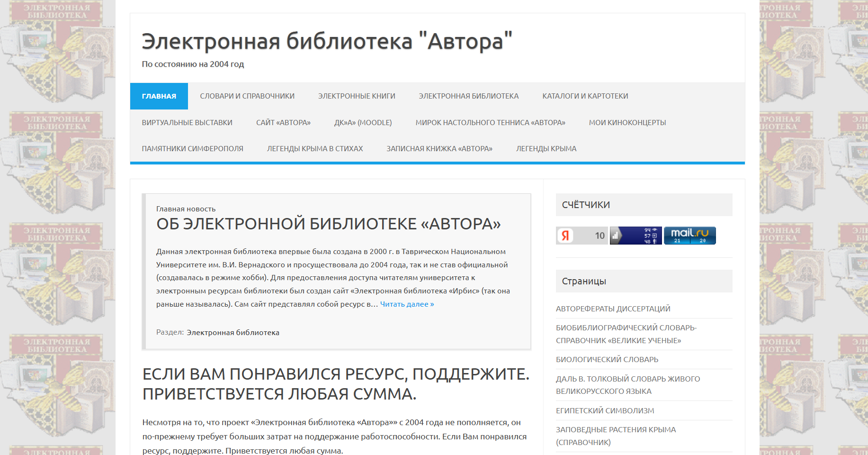Open the ГЛАВНАЯ menu item

(x=159, y=96)
